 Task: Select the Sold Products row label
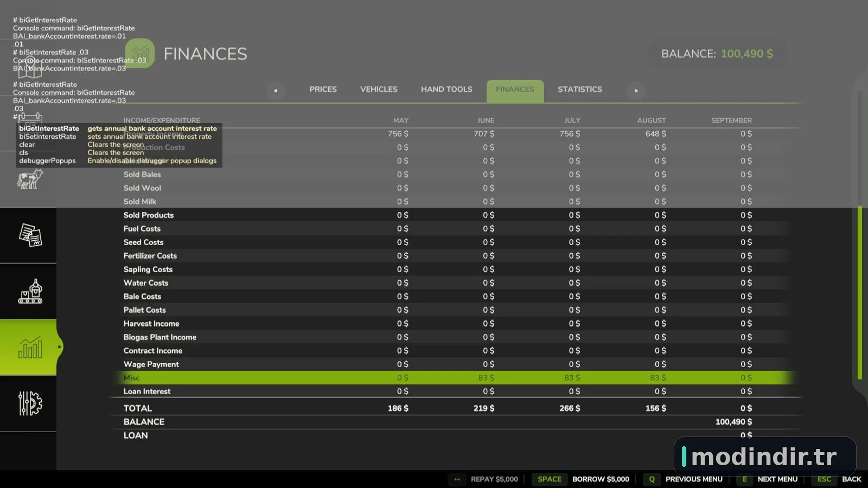click(149, 215)
